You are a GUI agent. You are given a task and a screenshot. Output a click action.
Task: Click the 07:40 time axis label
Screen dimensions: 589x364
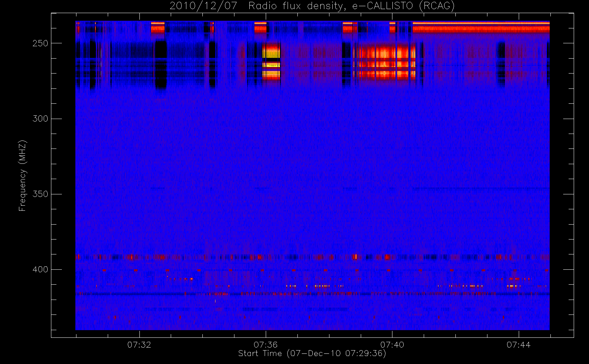point(392,345)
